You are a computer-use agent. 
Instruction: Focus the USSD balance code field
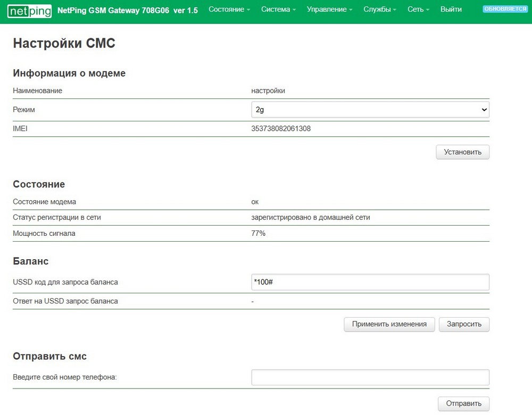[370, 282]
